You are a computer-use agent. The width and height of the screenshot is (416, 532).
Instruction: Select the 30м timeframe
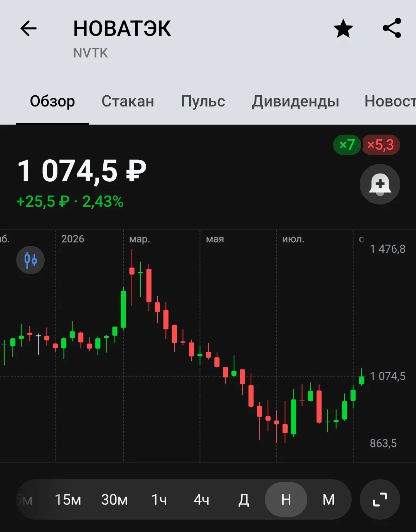(x=114, y=500)
